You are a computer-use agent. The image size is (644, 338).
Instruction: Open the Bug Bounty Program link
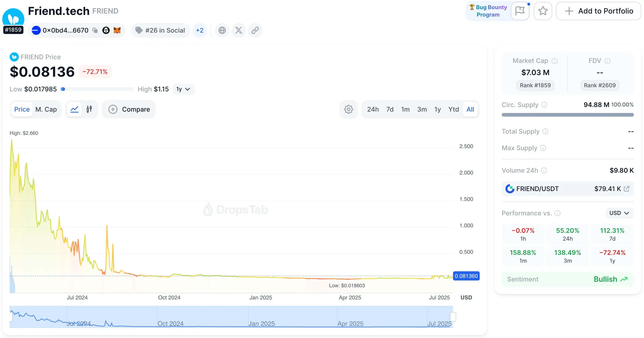(488, 11)
